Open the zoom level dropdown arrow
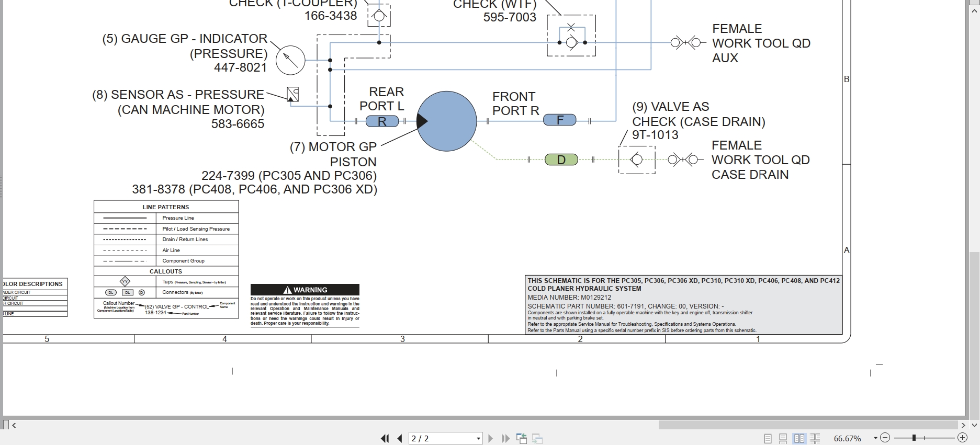 (x=875, y=438)
